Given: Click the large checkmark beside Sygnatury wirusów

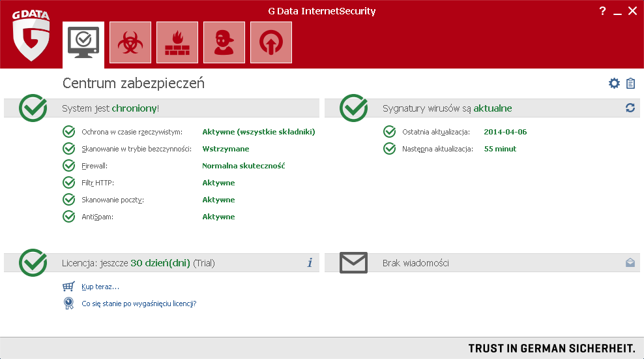Looking at the screenshot, I should pyautogui.click(x=354, y=108).
